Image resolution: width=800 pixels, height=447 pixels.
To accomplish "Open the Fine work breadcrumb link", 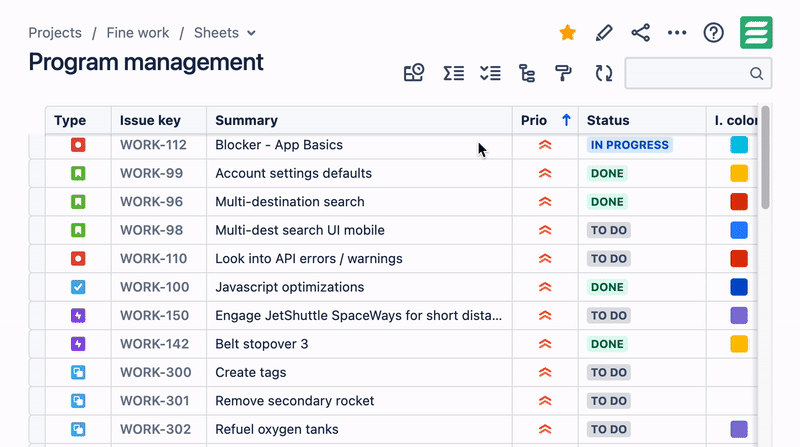I will pos(138,33).
